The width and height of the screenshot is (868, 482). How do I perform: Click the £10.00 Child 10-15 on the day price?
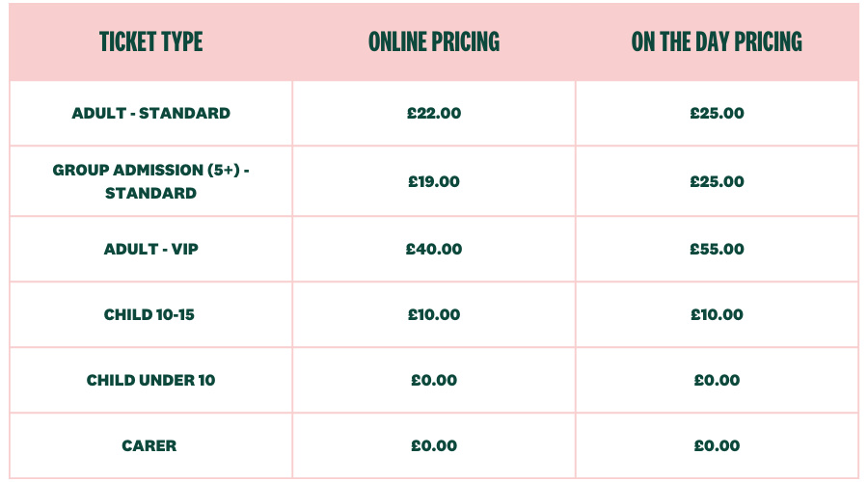pos(717,315)
